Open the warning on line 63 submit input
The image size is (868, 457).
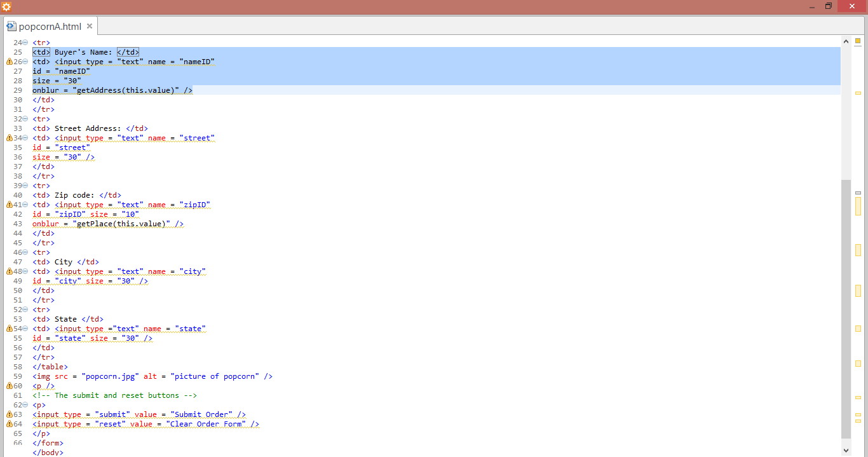point(10,414)
